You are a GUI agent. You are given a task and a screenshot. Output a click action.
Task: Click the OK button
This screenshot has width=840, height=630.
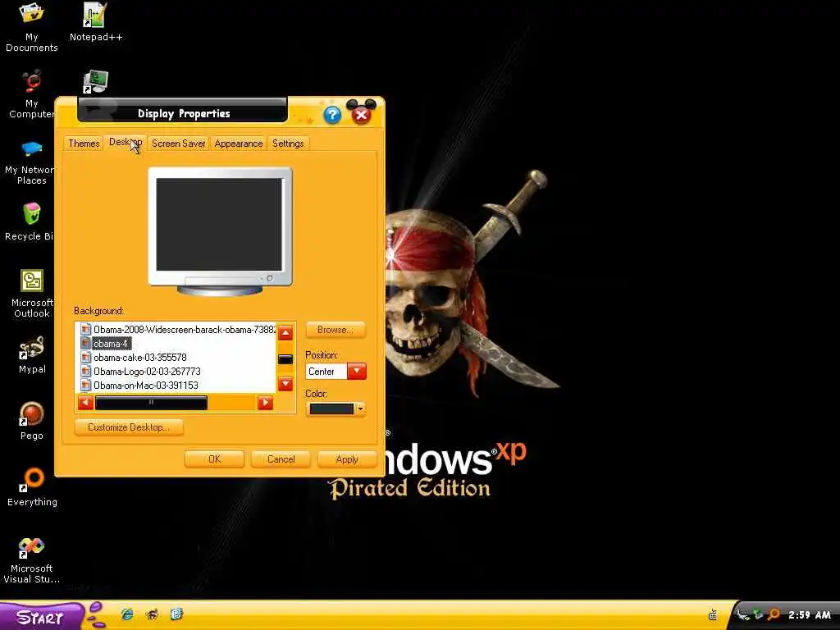click(214, 459)
